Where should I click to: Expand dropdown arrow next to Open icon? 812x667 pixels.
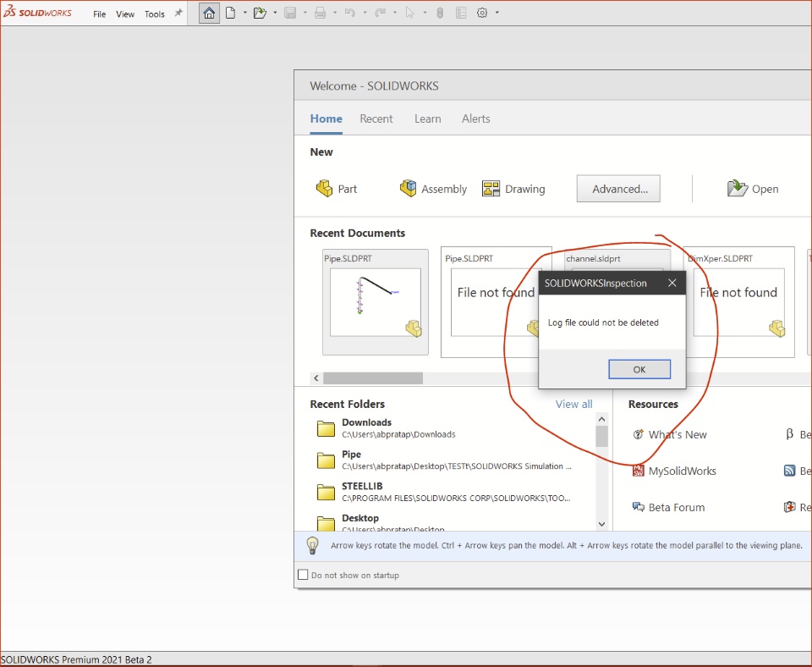click(x=275, y=13)
